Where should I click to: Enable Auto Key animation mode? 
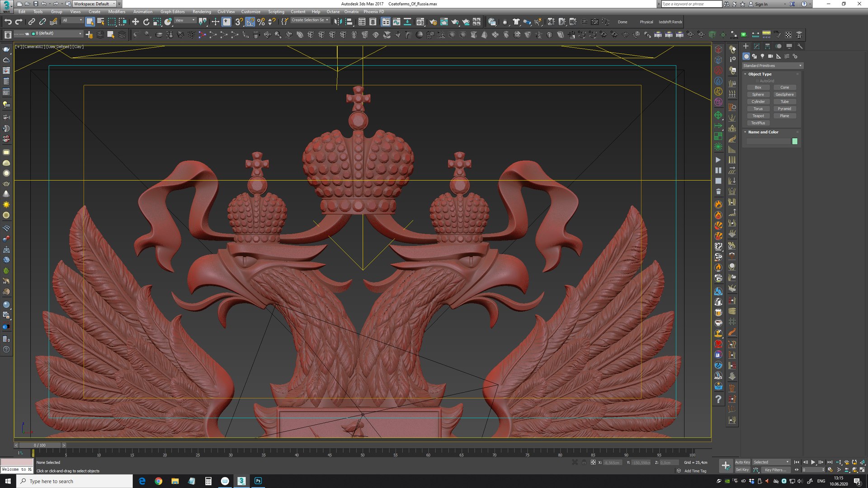(x=742, y=462)
